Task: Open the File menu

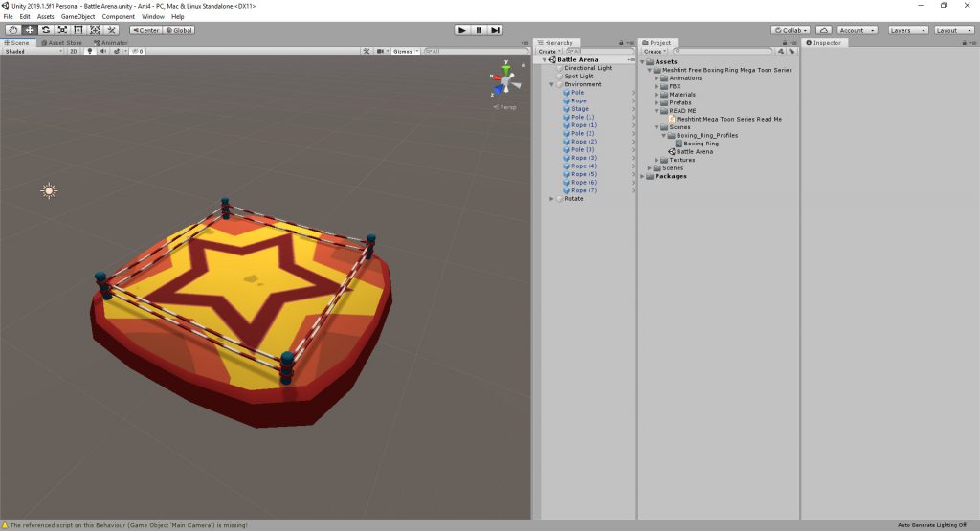Action: coord(8,17)
